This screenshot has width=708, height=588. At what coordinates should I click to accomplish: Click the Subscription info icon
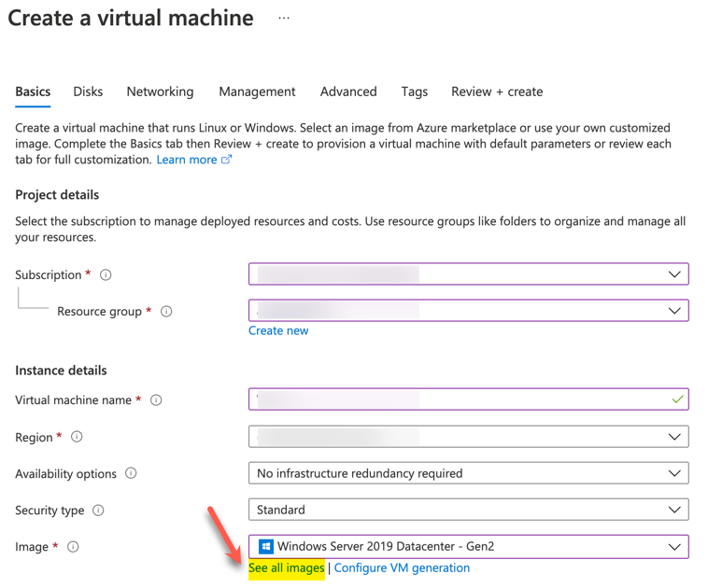pos(106,274)
